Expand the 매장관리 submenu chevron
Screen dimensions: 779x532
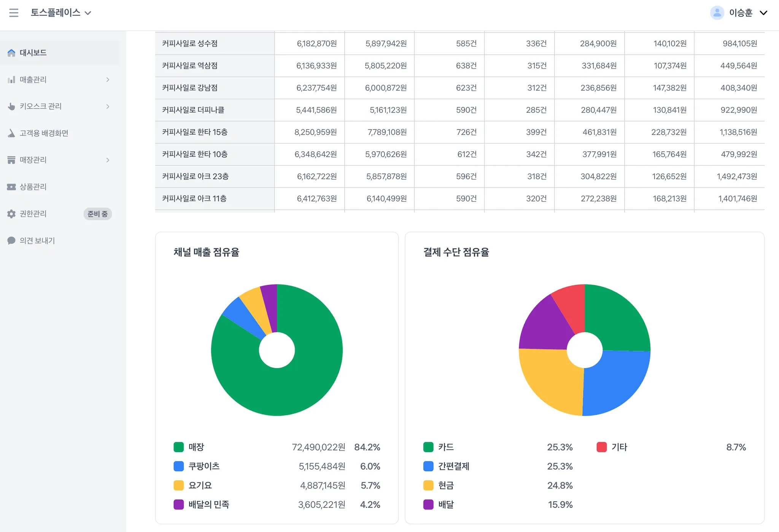pos(108,160)
